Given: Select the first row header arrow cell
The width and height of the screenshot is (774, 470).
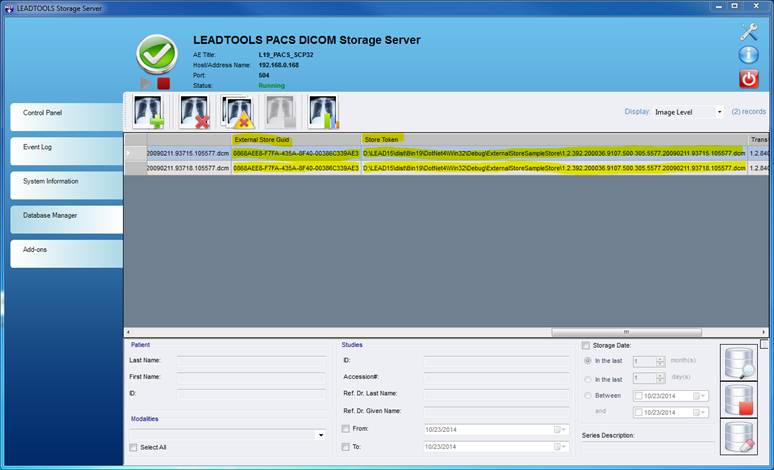Looking at the screenshot, I should [x=135, y=154].
